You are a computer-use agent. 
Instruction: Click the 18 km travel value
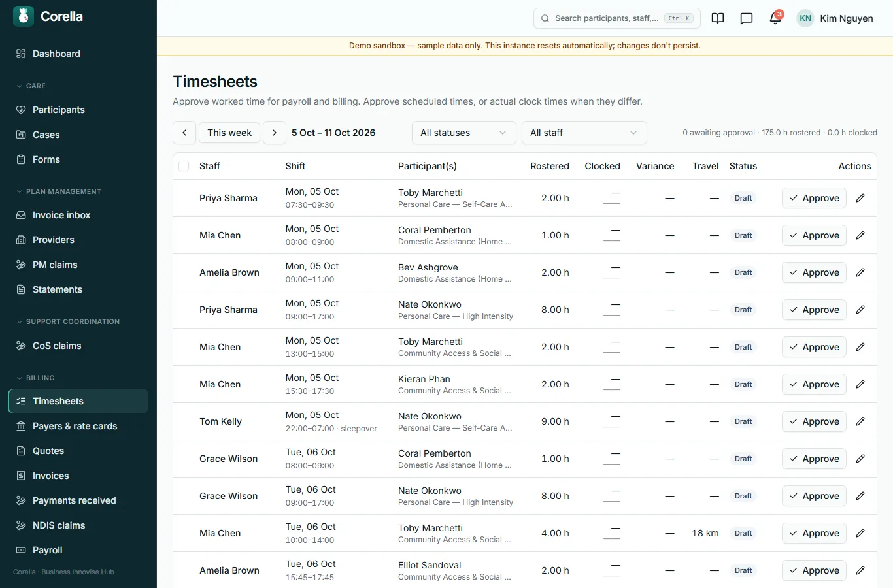click(x=705, y=533)
